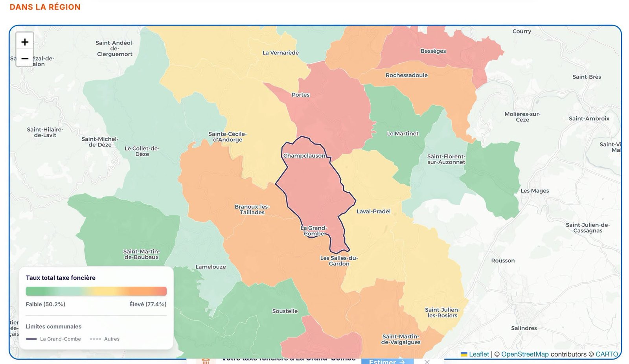Screen dimensions: 629x364
Task: Close the bottom estimate banner
Action: 427,362
